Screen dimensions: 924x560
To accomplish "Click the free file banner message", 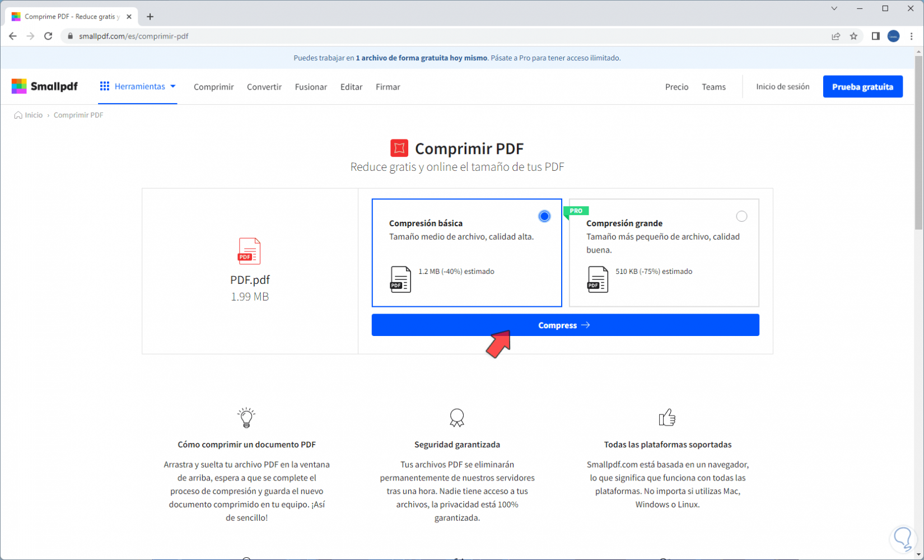I will (x=457, y=58).
